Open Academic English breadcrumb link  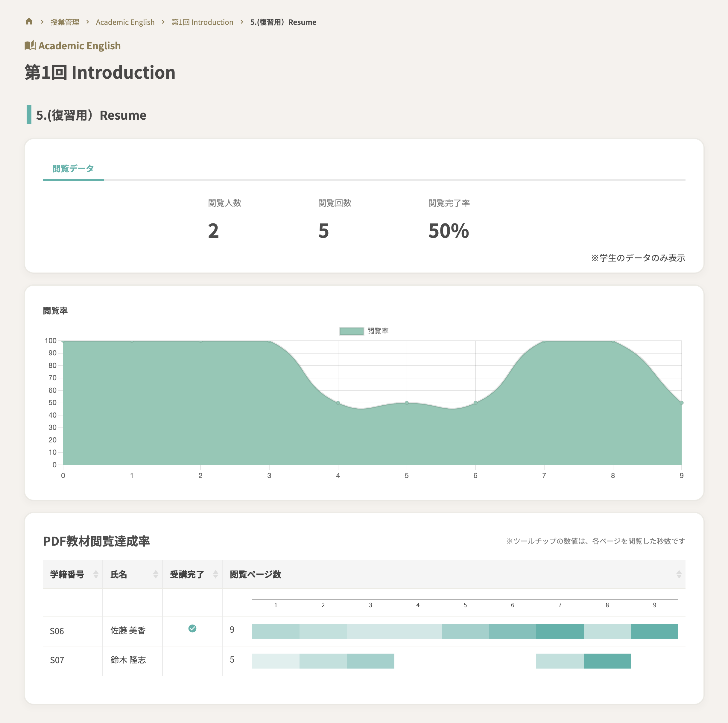coord(125,22)
